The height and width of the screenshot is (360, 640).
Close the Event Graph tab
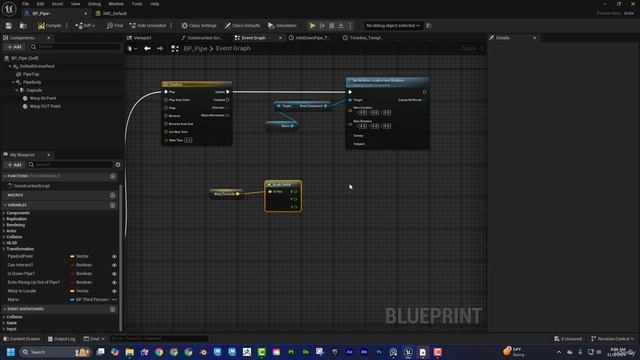click(x=280, y=38)
